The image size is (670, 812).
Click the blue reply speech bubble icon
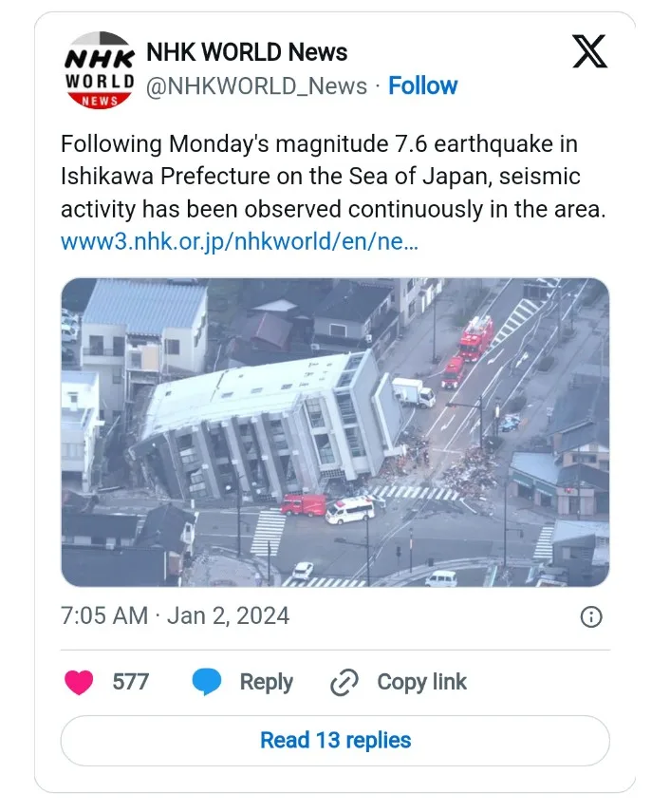click(x=207, y=682)
